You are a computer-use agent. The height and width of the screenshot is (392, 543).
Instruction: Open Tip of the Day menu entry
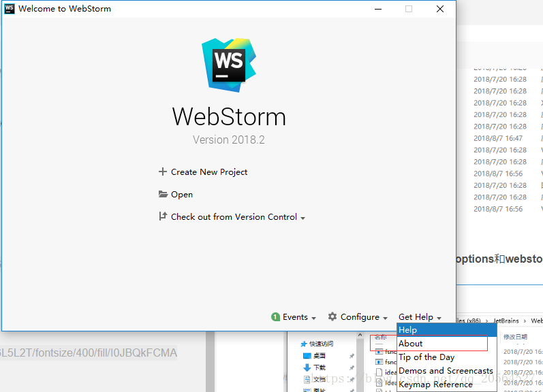447,357
